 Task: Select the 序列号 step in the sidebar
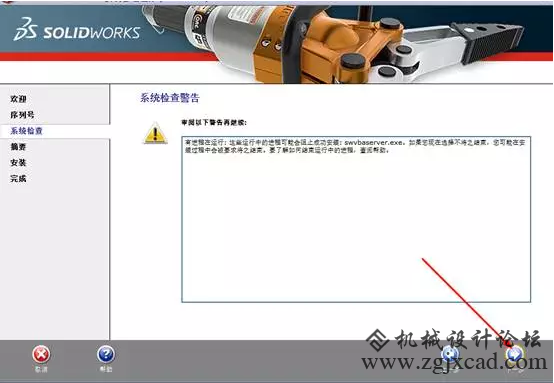point(22,115)
